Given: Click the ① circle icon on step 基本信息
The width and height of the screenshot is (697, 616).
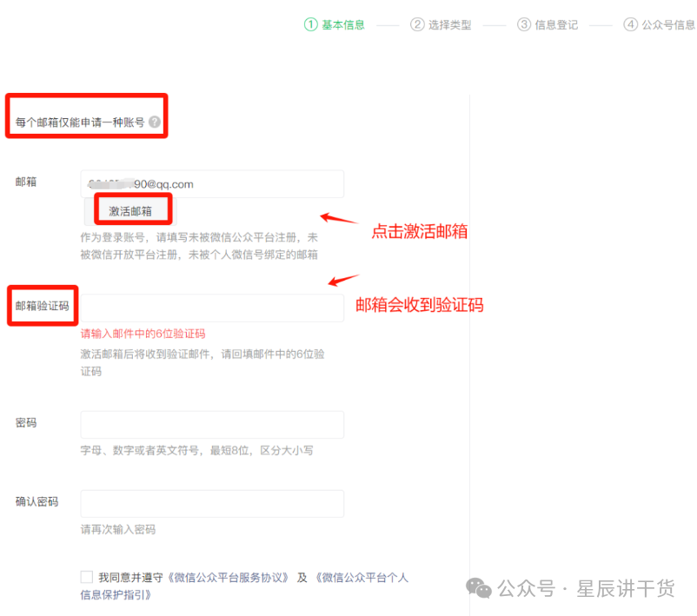Looking at the screenshot, I should (310, 25).
